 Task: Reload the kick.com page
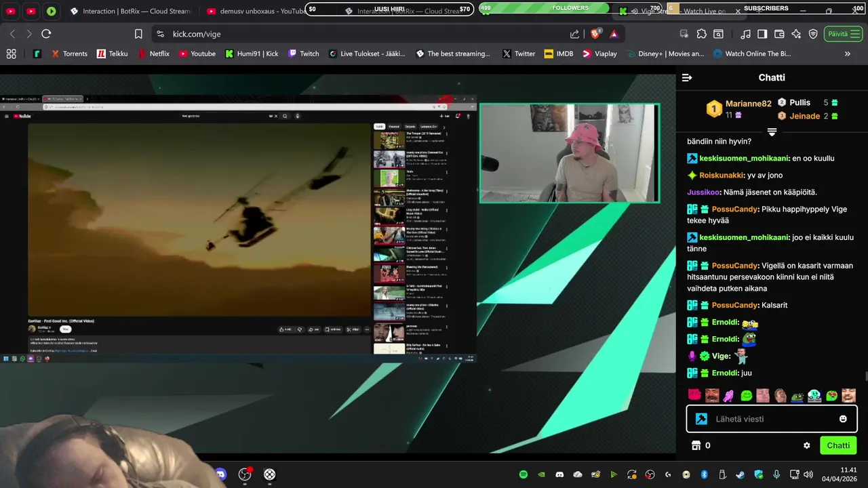[46, 34]
